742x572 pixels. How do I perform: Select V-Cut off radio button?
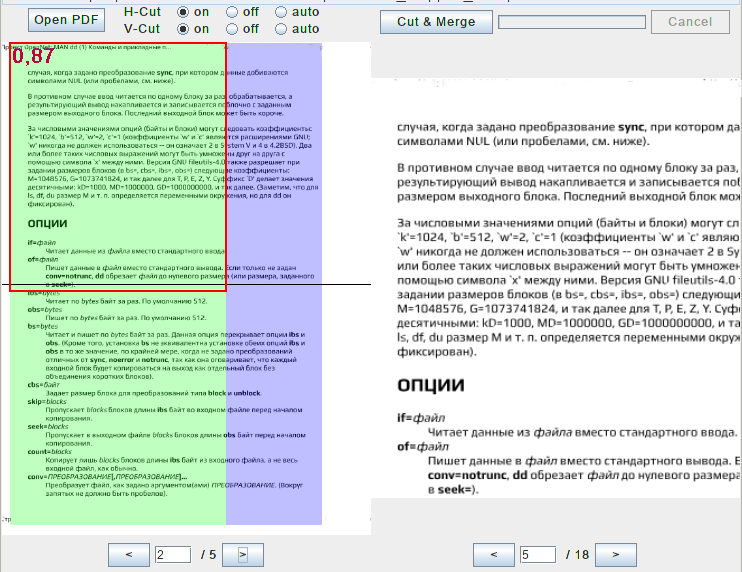coord(232,29)
